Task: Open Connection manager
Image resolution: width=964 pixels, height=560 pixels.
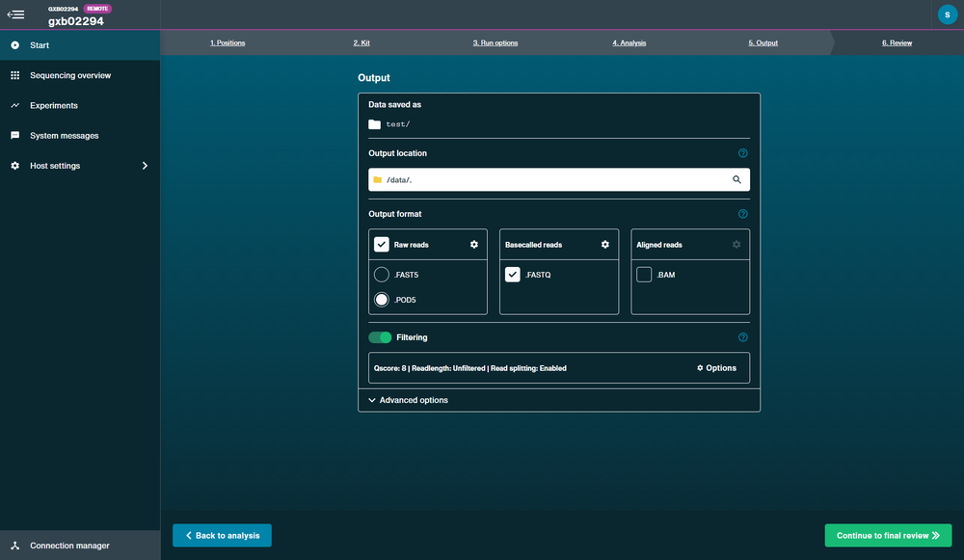Action: coord(80,546)
